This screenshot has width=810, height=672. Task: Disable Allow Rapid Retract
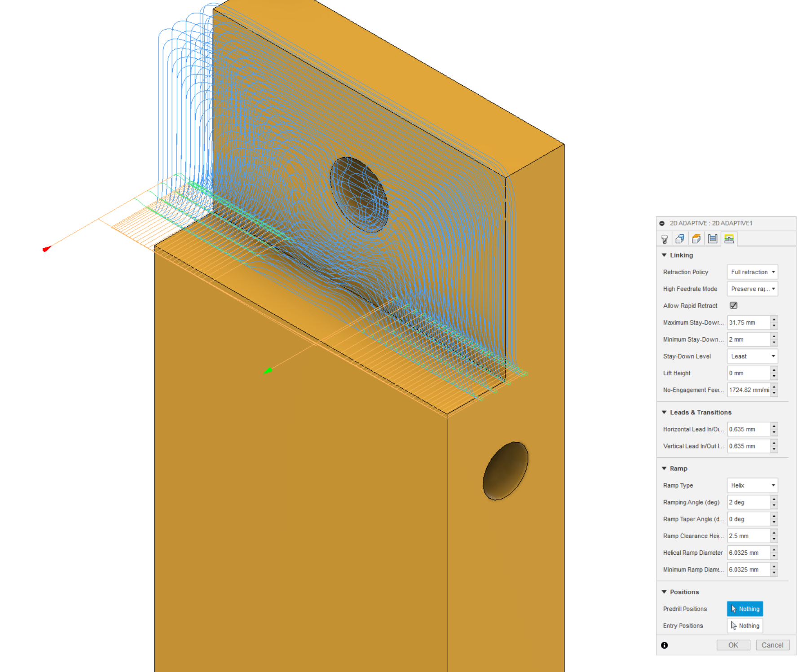click(733, 305)
